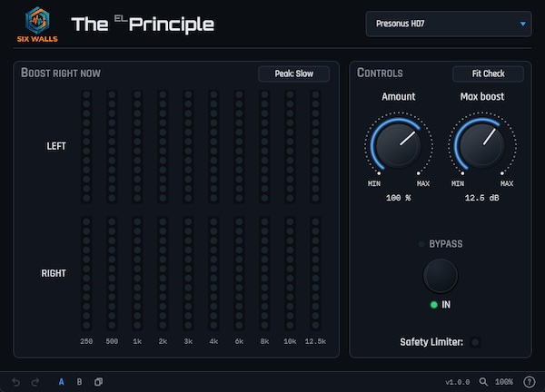Click the 6k frequency band label
This screenshot has width=545, height=392.
click(x=239, y=341)
